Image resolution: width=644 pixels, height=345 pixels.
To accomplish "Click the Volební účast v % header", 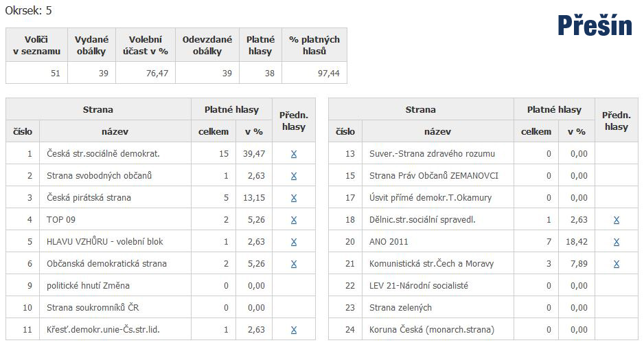I will coord(146,45).
